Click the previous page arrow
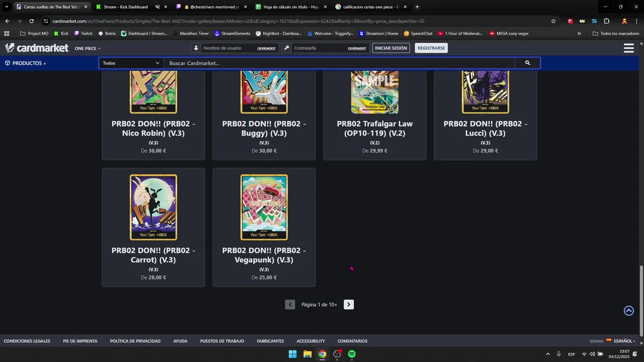Screen dimensions: 644x362 [290, 304]
